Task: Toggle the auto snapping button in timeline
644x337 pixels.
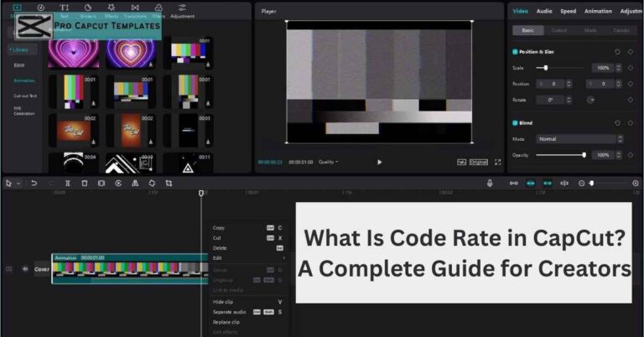Action: [531, 184]
